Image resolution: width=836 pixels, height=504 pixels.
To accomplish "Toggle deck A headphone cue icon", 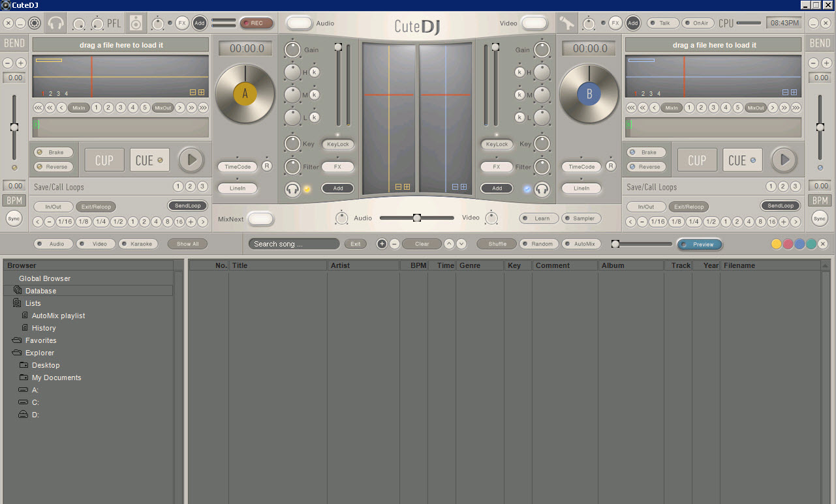I will (x=292, y=189).
